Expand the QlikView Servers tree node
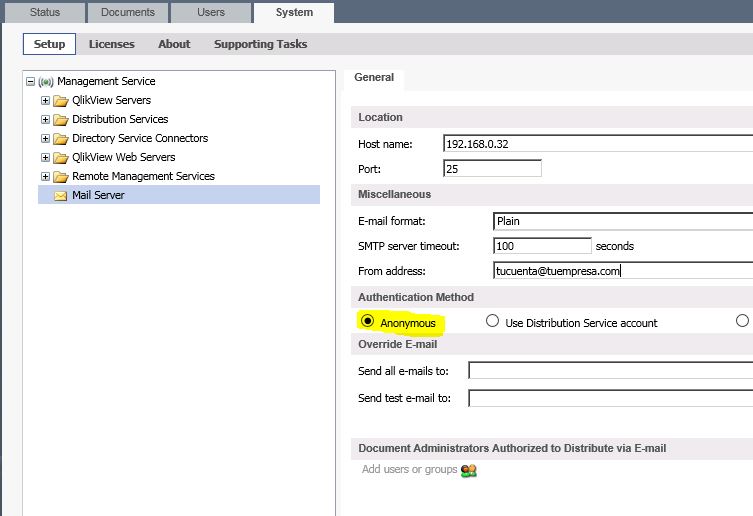 point(45,101)
